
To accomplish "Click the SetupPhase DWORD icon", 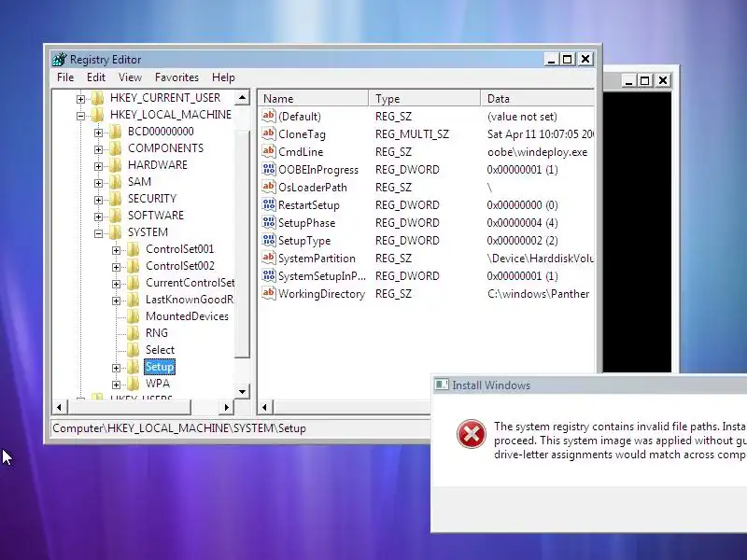I will 269,222.
